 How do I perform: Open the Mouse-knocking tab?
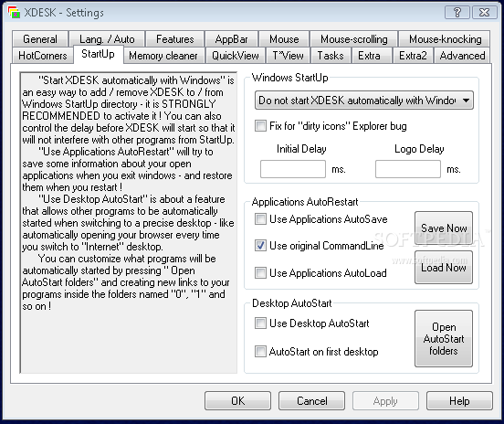445,39
